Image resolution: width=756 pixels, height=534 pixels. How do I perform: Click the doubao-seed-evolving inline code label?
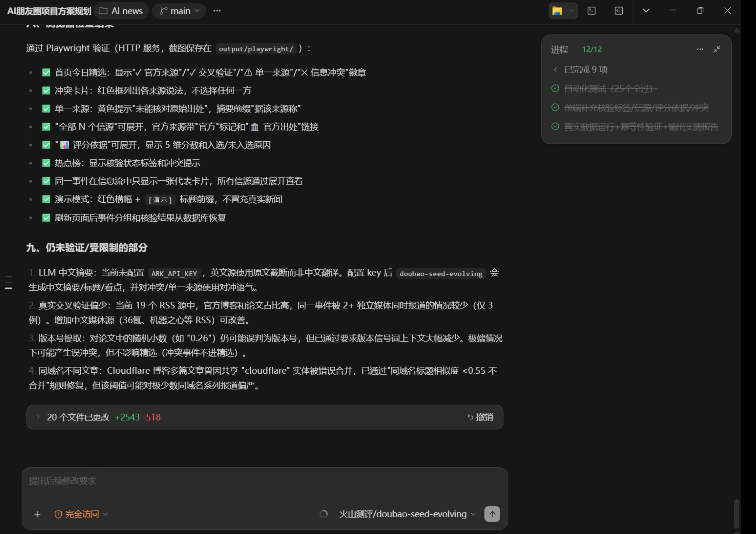point(441,274)
